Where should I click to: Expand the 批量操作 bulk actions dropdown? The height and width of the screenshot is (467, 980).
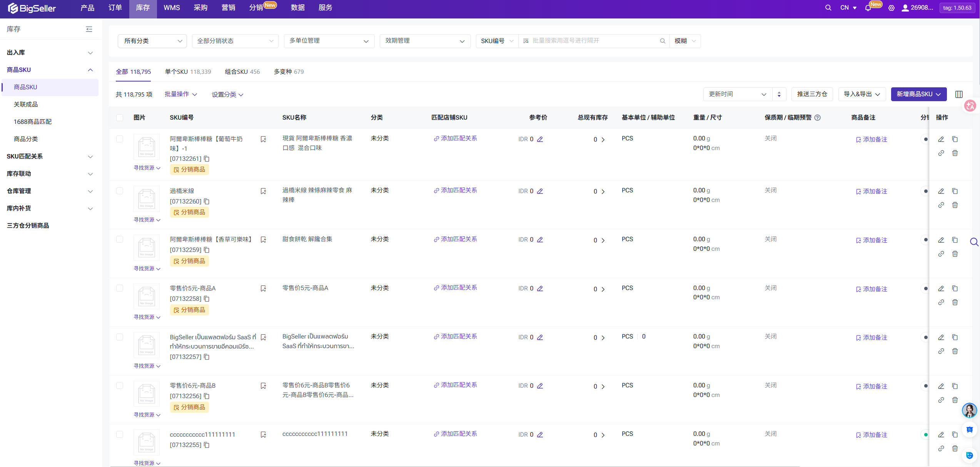tap(181, 94)
